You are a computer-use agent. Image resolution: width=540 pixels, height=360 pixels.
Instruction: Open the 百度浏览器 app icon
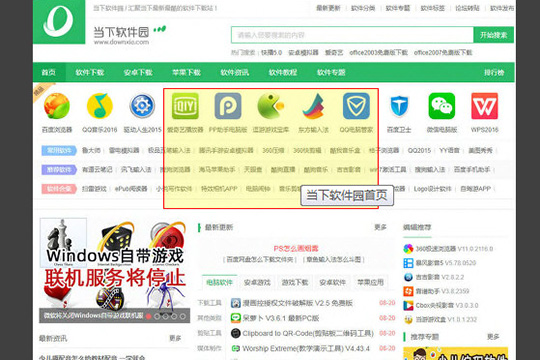(57, 106)
